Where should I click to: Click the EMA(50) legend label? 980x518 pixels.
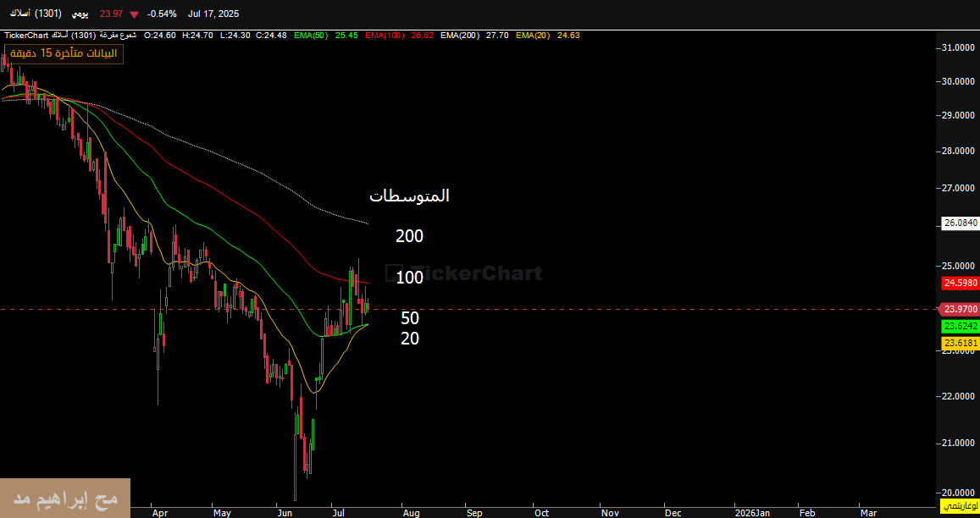(x=311, y=36)
